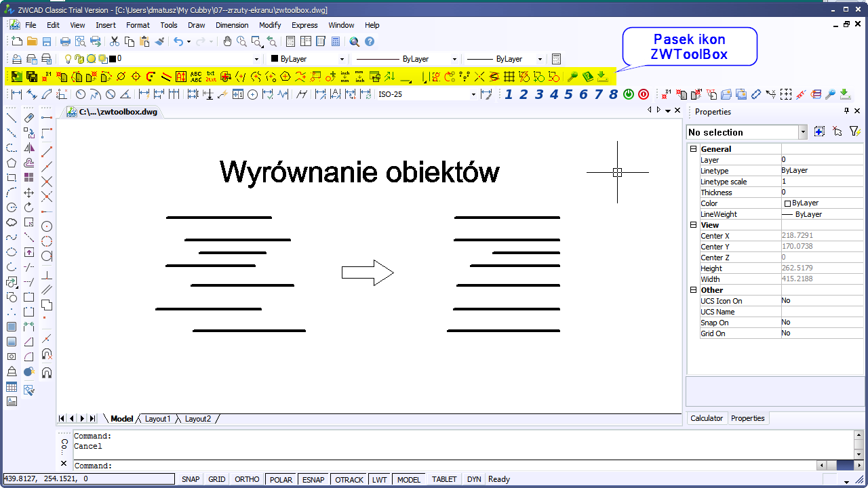
Task: Toggle ORTHO mode in status bar
Action: [247, 479]
